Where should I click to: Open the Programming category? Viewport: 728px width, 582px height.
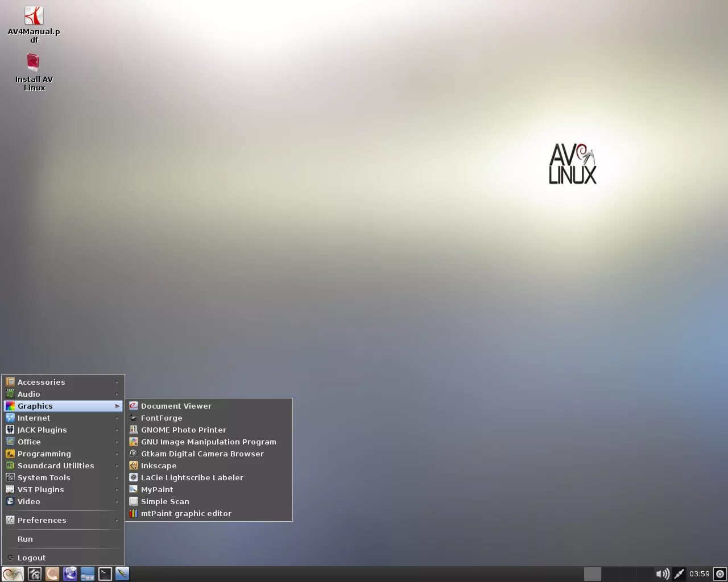63,454
